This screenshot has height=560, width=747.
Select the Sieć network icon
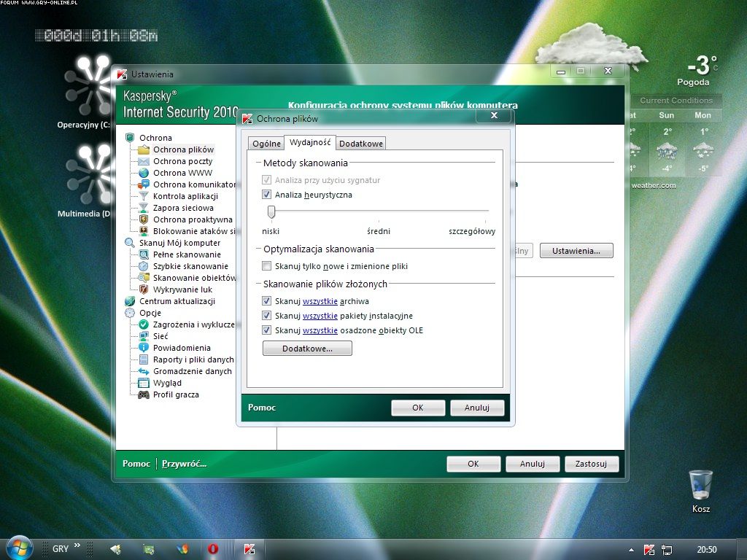coord(144,336)
